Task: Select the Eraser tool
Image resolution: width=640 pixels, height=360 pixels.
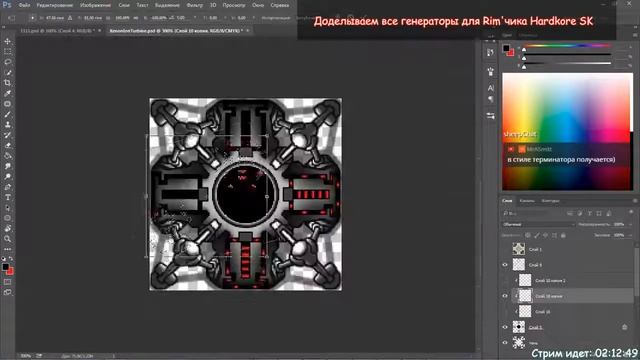Action: coord(7,145)
